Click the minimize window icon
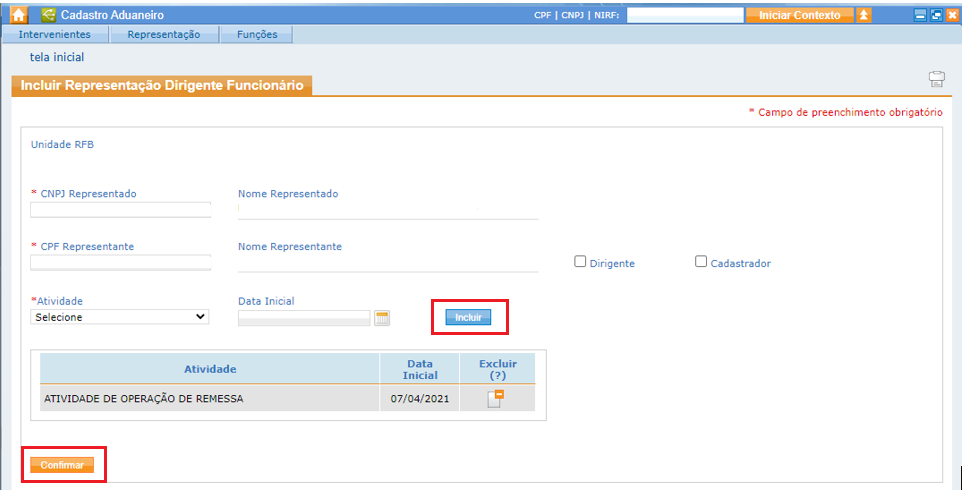 click(921, 15)
